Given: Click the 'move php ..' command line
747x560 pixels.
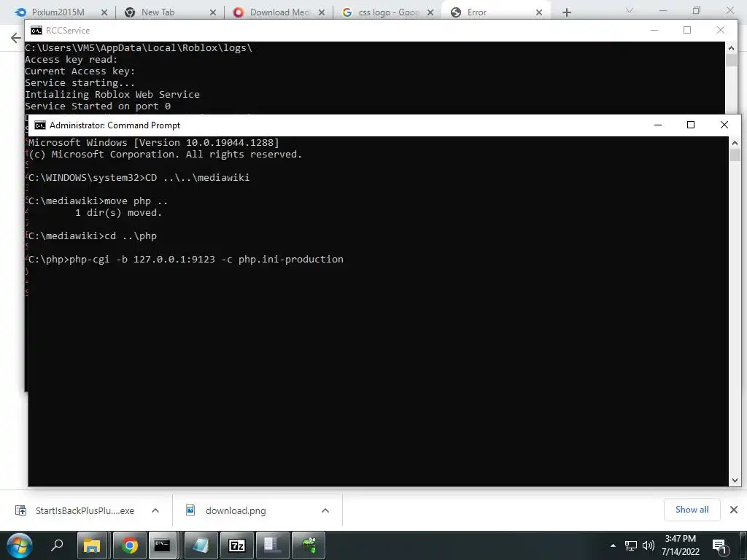Looking at the screenshot, I should pyautogui.click(x=98, y=201).
